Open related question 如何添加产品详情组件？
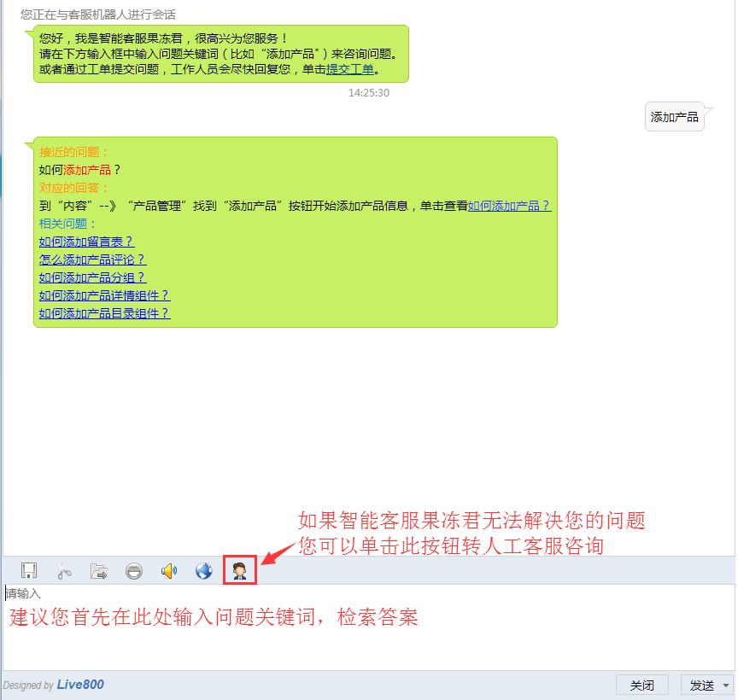738x700 pixels. (104, 295)
